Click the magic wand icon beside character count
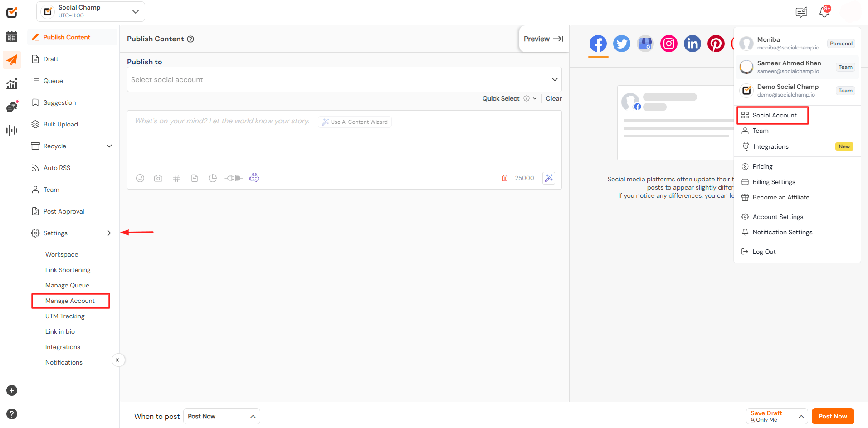 pyautogui.click(x=549, y=178)
